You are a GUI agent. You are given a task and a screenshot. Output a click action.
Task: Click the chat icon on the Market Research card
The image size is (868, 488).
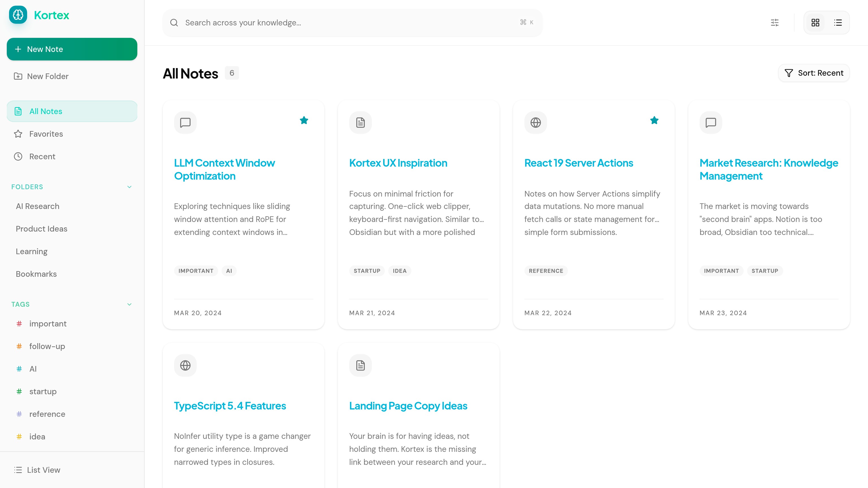[711, 123]
